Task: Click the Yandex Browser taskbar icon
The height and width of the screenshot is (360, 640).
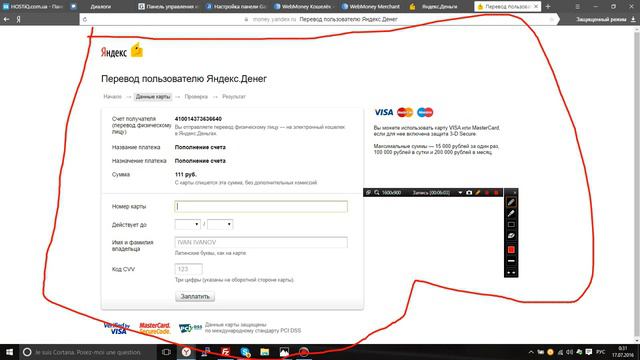Action: [x=186, y=352]
